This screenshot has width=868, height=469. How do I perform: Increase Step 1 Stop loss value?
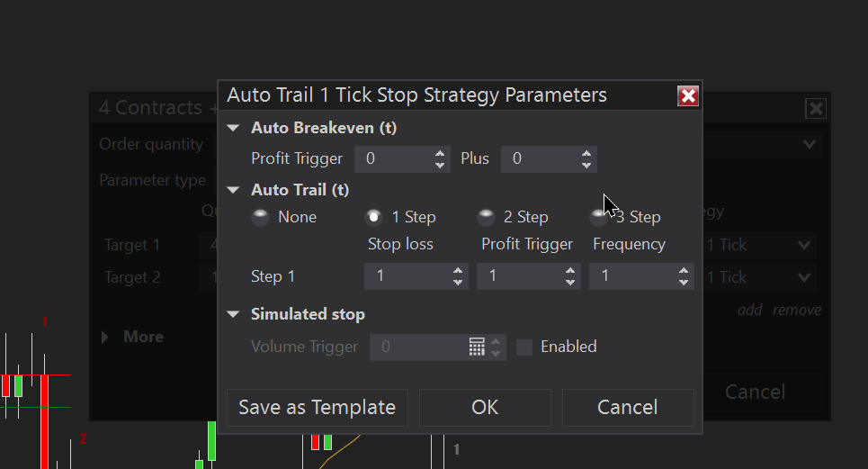click(x=458, y=271)
